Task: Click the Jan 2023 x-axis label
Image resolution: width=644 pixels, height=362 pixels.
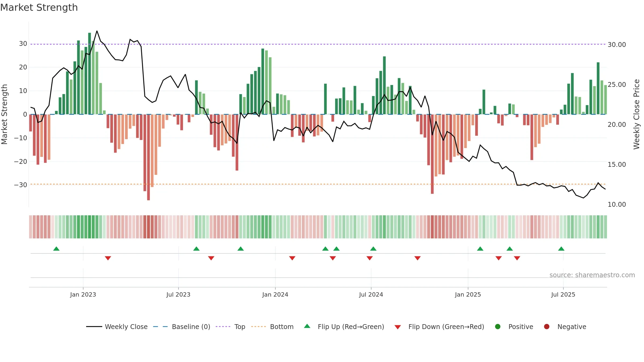Action: [83, 294]
